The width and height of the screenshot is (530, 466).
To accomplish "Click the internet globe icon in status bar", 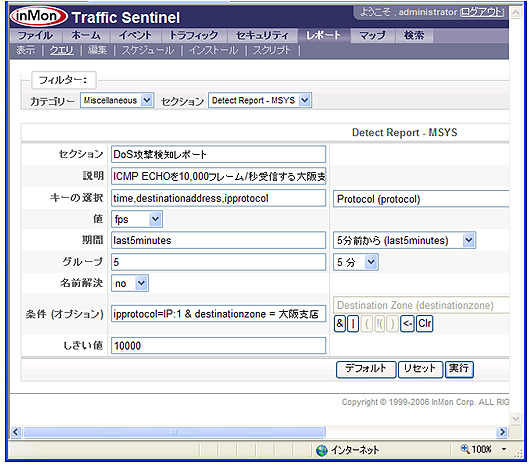I will (322, 450).
